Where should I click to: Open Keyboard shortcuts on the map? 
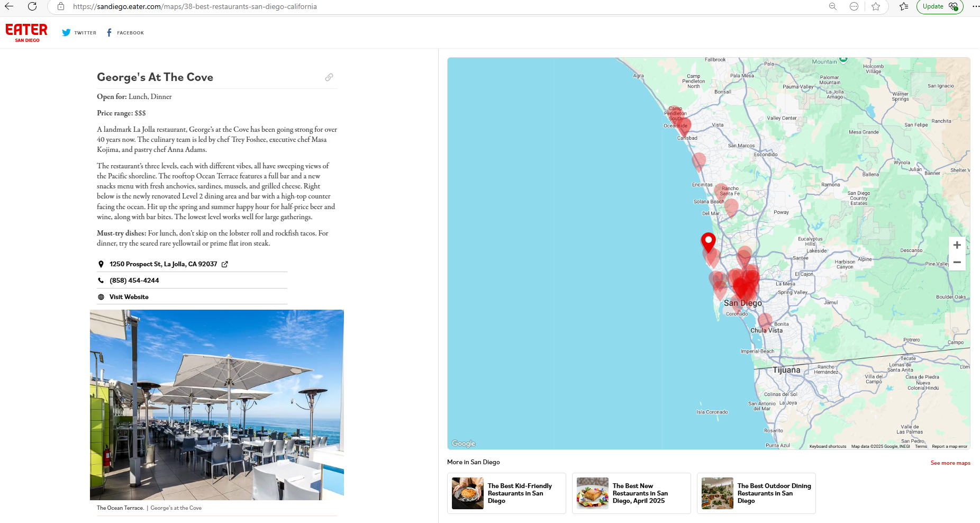coord(828,446)
